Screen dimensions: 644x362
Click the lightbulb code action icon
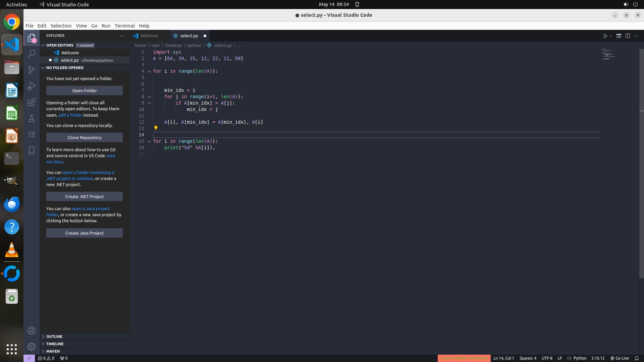tap(156, 128)
